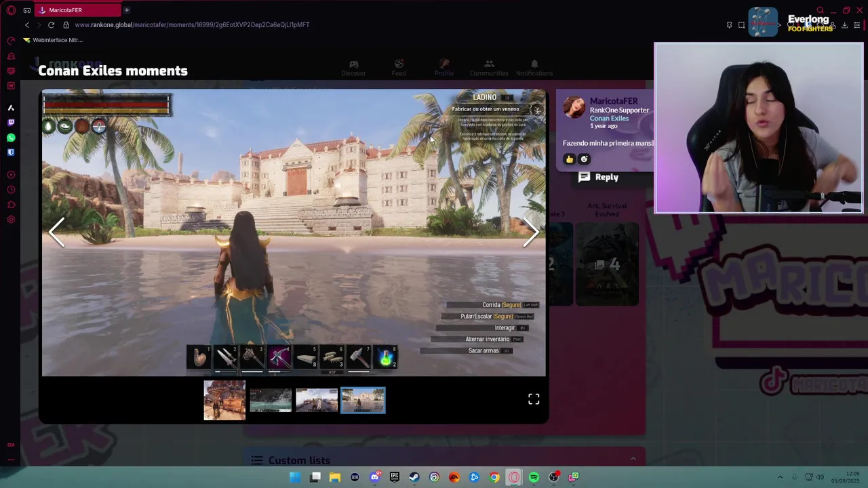Image resolution: width=868 pixels, height=488 pixels.
Task: Click the site padlock security icon
Action: (x=66, y=24)
